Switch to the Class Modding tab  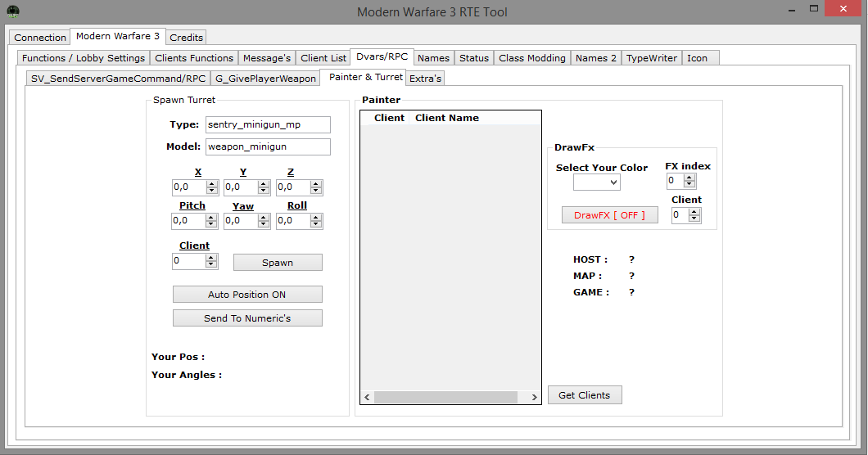[531, 58]
